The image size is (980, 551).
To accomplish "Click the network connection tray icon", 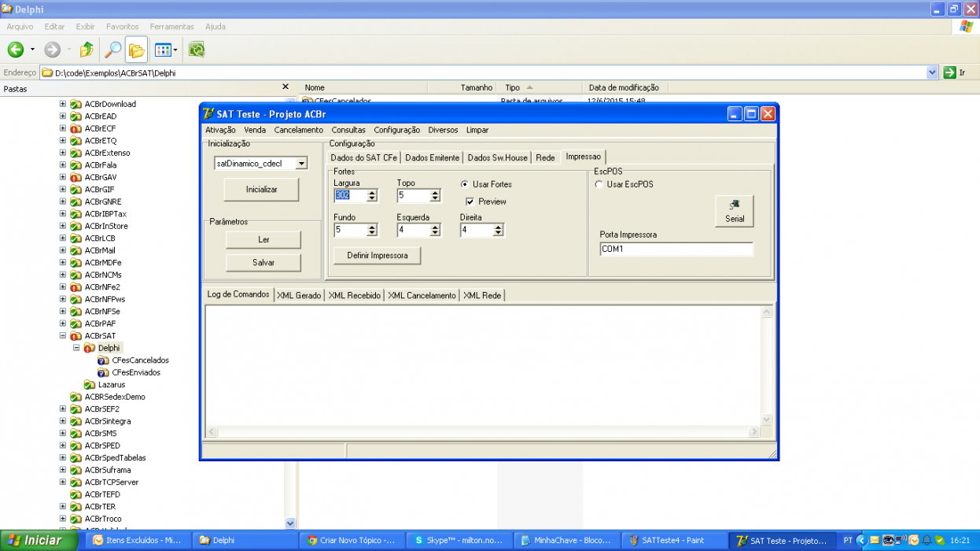I will [901, 541].
